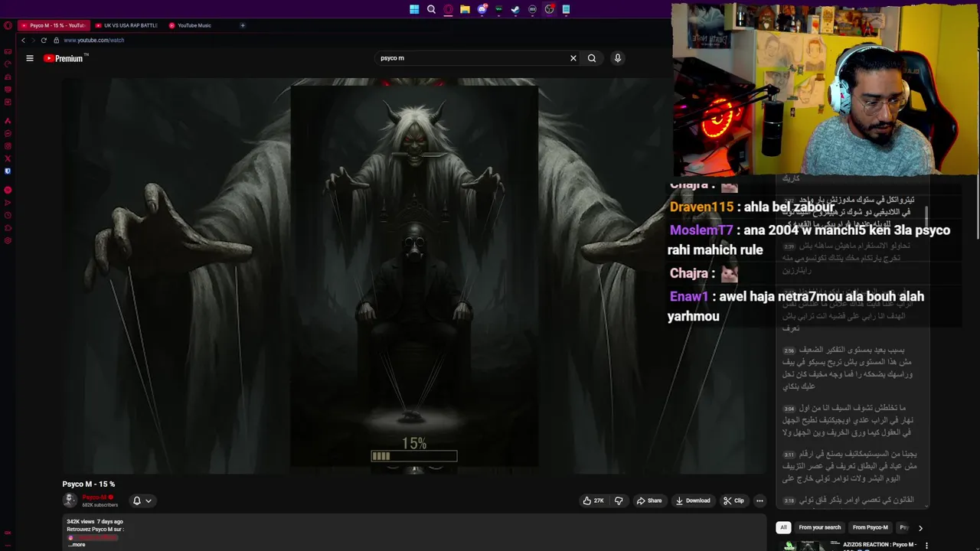Open File Explorer from taskbar

(x=465, y=9)
